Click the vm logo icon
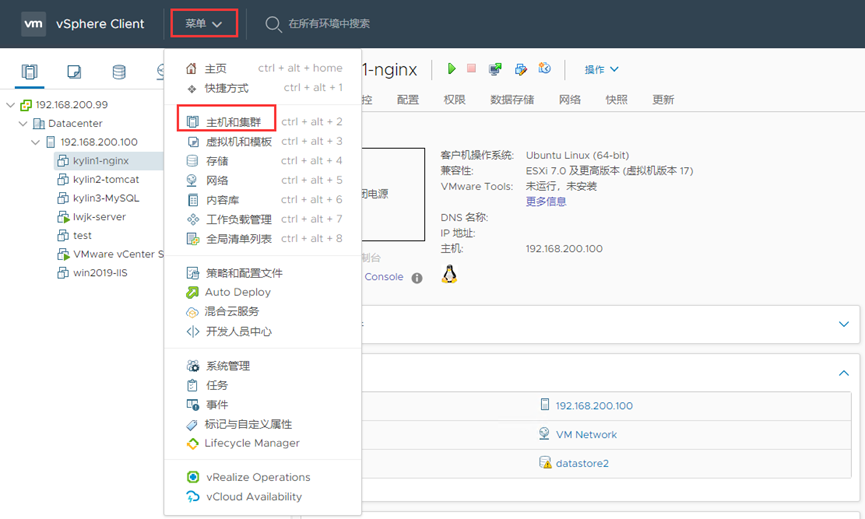865x519 pixels. pyautogui.click(x=34, y=24)
